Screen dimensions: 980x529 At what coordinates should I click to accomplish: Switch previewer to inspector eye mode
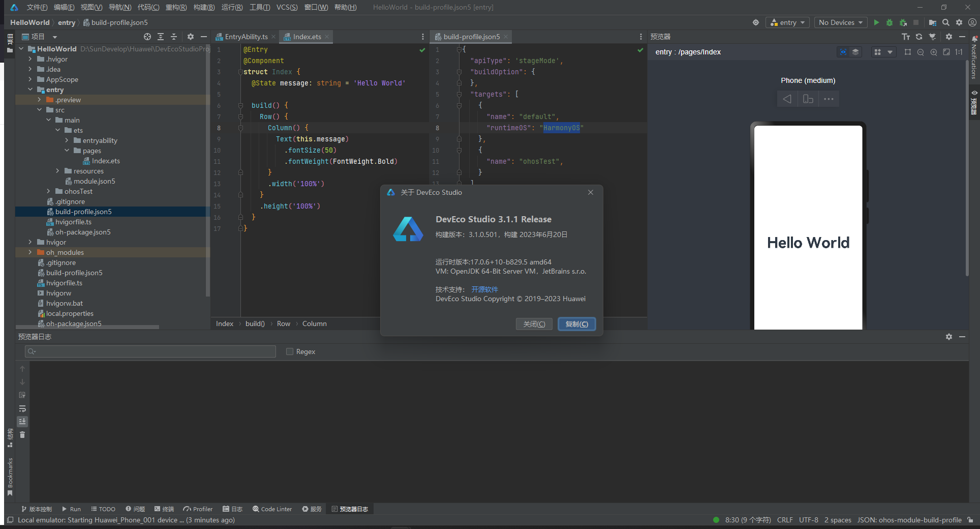tap(843, 52)
